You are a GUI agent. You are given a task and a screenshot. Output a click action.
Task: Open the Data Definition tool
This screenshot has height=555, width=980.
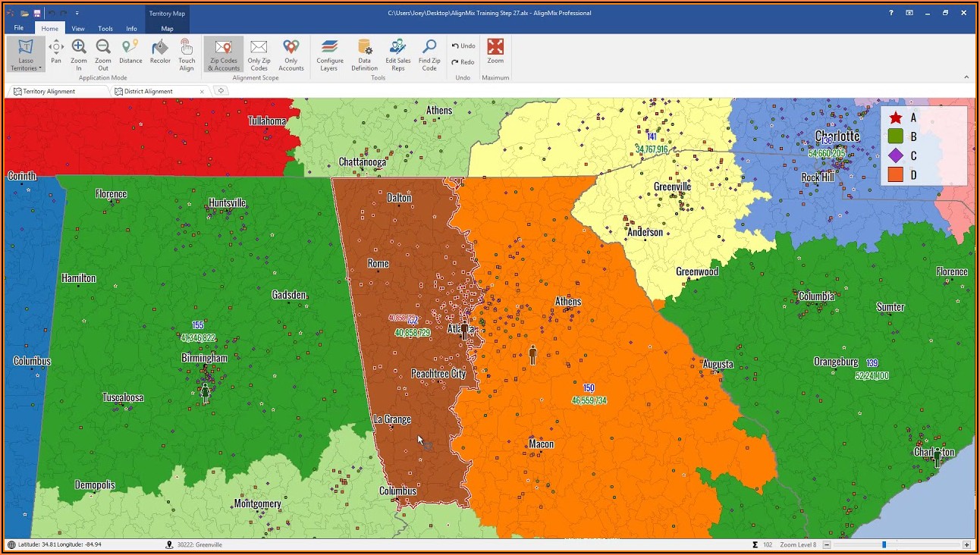point(364,53)
